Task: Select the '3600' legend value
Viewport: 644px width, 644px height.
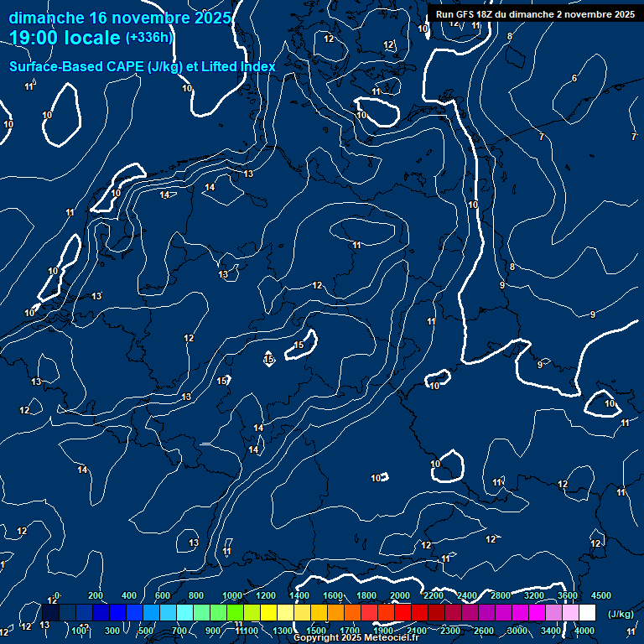Action: [x=568, y=595]
